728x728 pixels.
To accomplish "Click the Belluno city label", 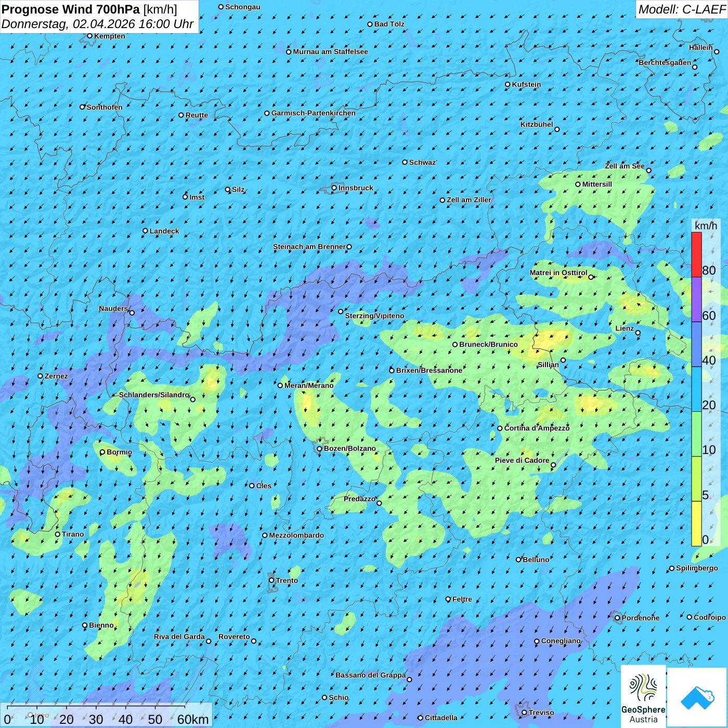I will coord(536,560).
